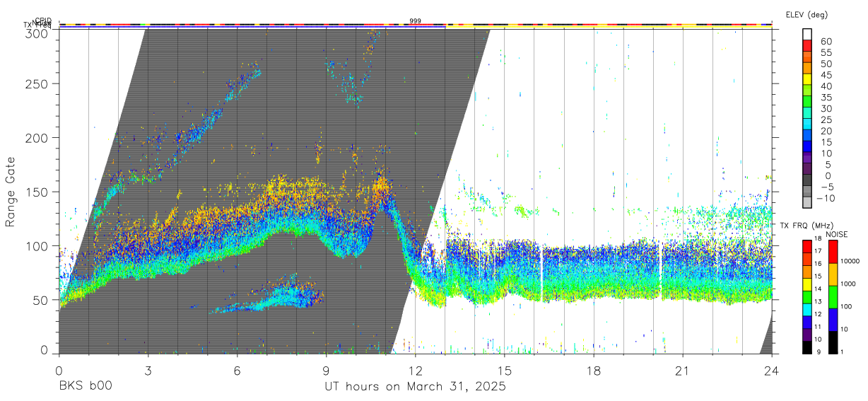Click the '21' tick on the UT hours axis
This screenshot has height=401, width=868.
[x=683, y=370]
